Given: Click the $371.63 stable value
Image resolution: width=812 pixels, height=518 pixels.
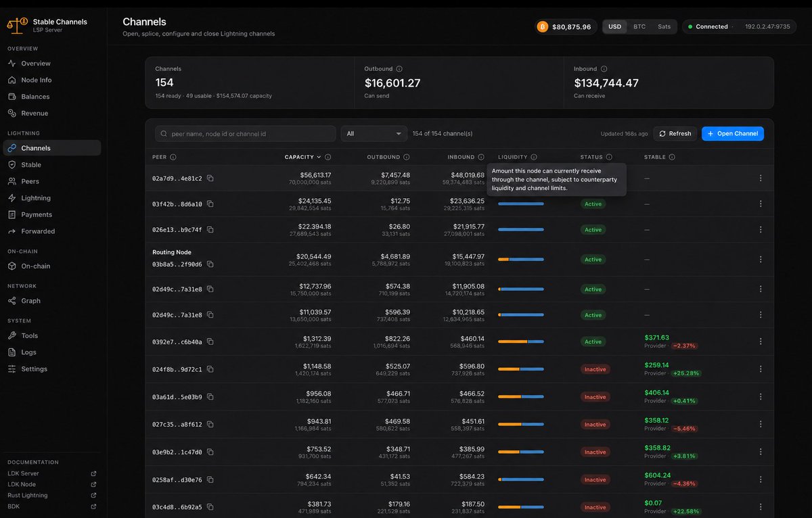Looking at the screenshot, I should tap(657, 337).
